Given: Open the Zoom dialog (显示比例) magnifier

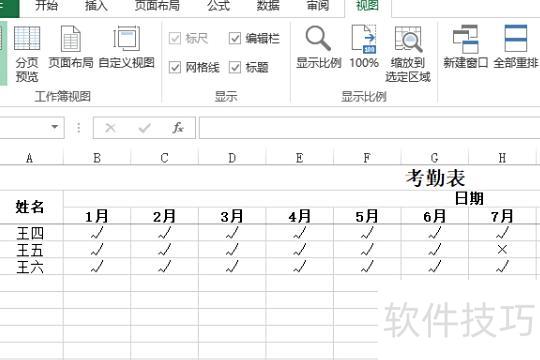Looking at the screenshot, I should 319,48.
